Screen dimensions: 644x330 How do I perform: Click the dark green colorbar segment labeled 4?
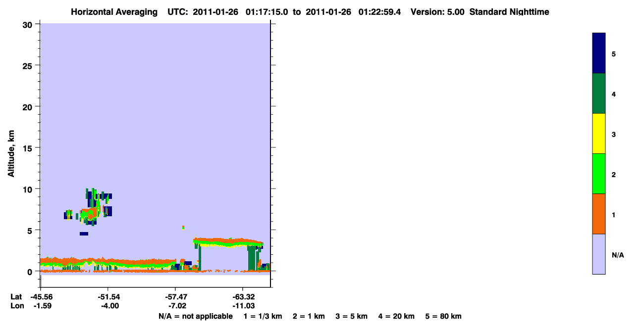coord(599,94)
